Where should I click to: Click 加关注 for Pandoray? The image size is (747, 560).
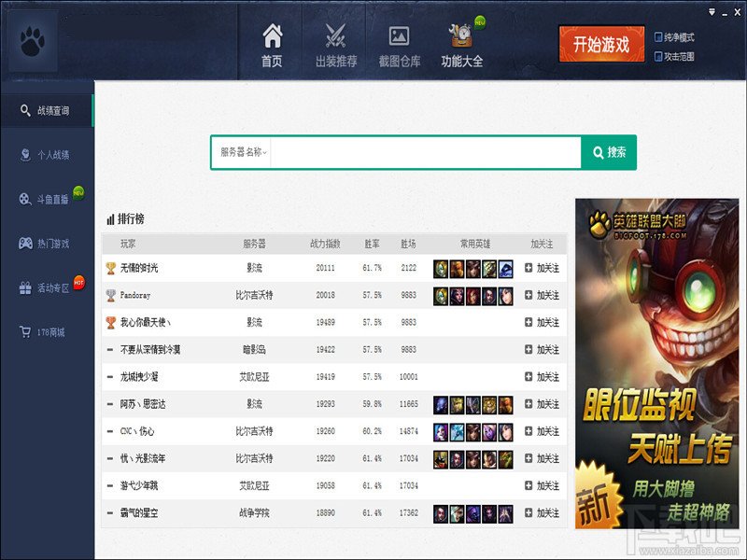(x=542, y=295)
